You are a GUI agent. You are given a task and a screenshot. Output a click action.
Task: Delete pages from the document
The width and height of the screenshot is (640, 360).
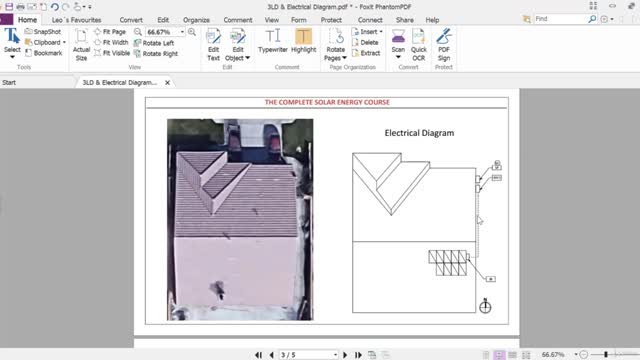point(365,42)
